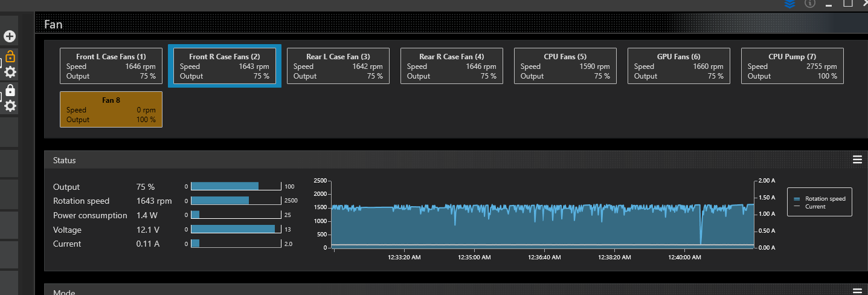Click the blue stacked layers icon
The image size is (868, 295).
(x=789, y=4)
